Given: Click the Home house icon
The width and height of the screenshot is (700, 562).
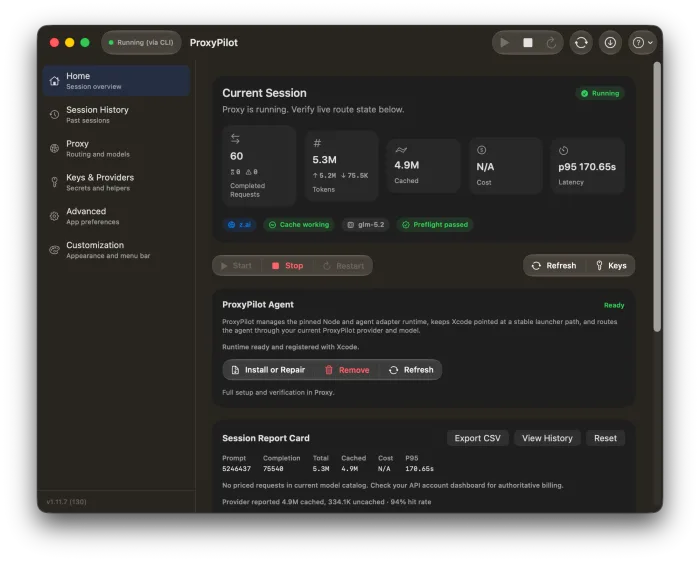Looking at the screenshot, I should [x=54, y=81].
